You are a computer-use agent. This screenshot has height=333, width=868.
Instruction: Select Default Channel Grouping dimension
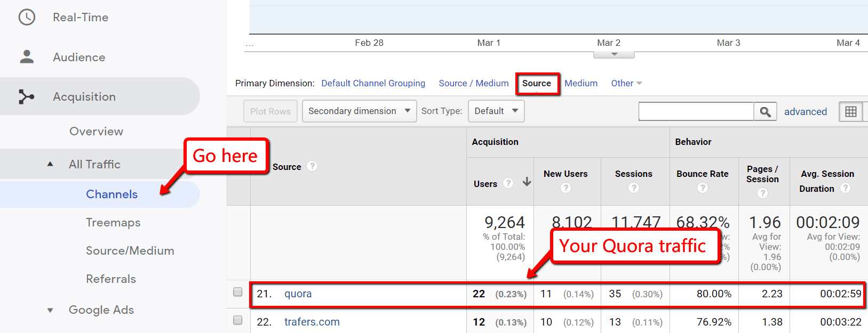373,83
